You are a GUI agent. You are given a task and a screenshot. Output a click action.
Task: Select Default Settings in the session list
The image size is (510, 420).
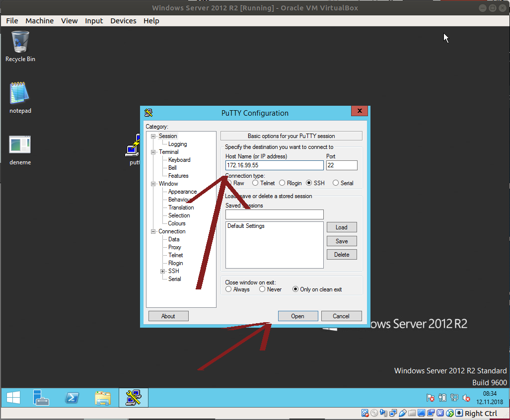(246, 226)
